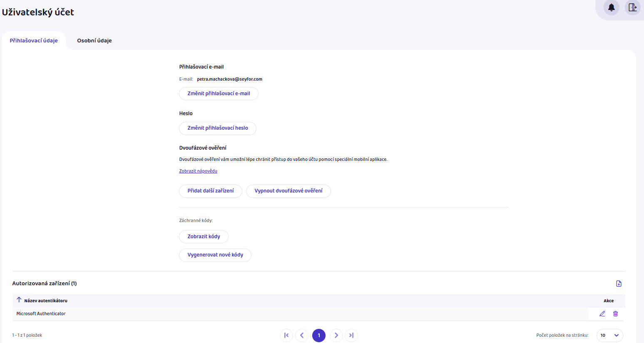Viewport: 644px width, 343px height.
Task: Select page 1 in pagination
Action: point(319,335)
